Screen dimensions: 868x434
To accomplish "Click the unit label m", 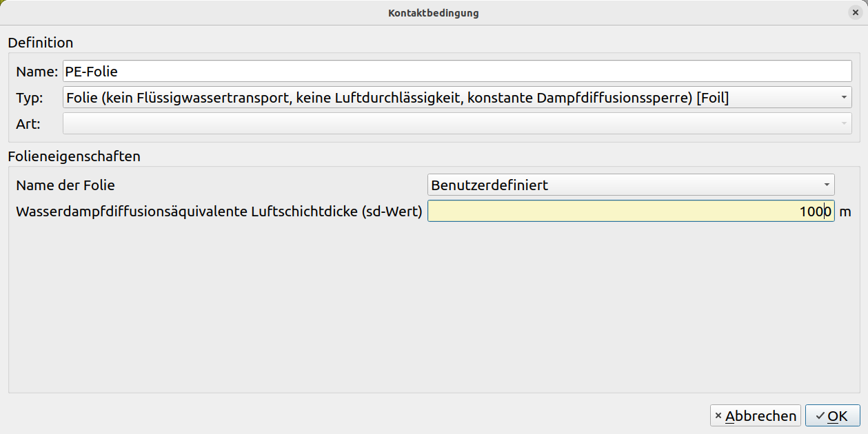I will click(x=845, y=211).
